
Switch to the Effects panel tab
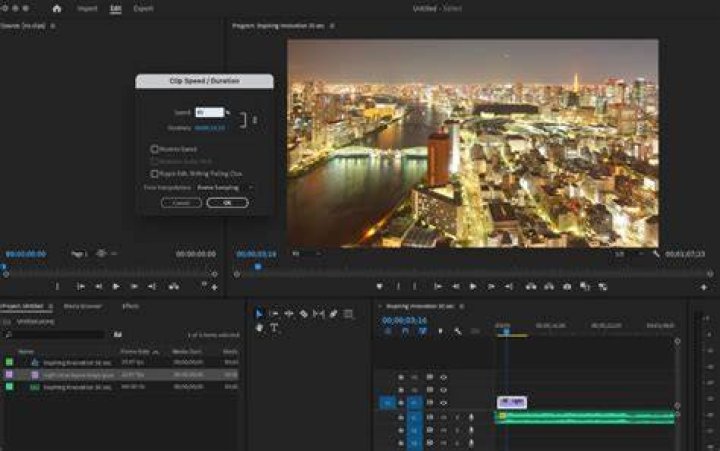130,306
